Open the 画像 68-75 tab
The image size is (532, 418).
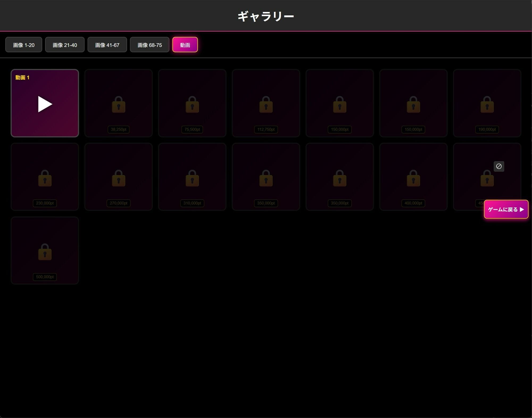click(x=149, y=45)
